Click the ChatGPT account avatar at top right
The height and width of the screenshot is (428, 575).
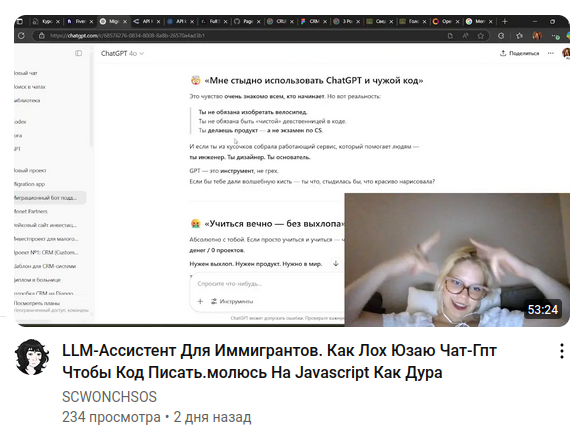[x=566, y=53]
